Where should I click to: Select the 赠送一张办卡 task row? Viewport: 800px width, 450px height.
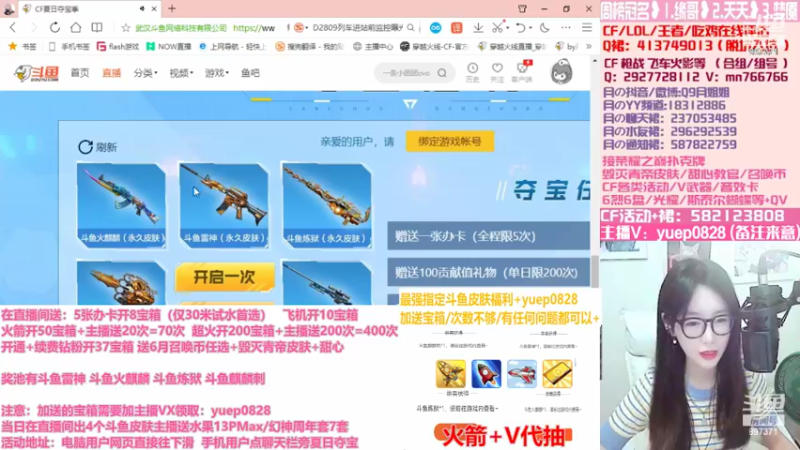488,236
